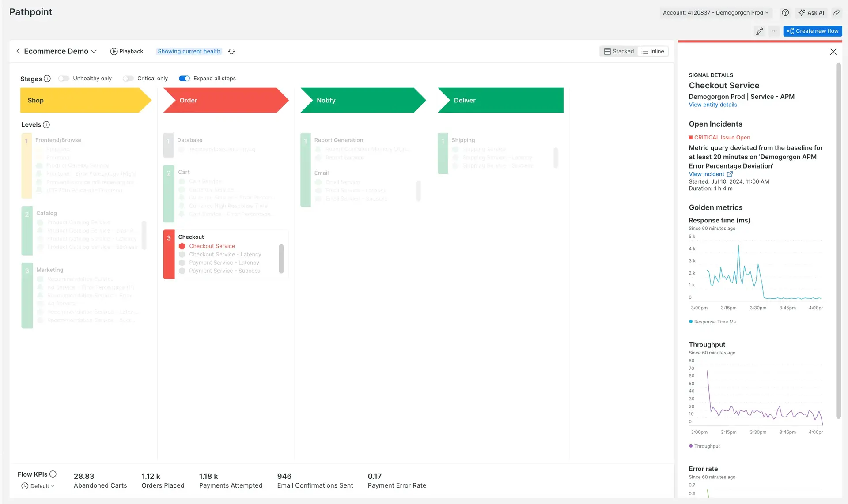
Task: Open the Account selector dropdown
Action: point(715,13)
